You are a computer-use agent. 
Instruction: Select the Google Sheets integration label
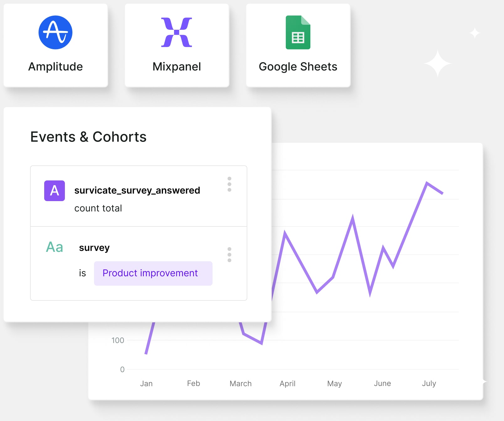tap(298, 67)
